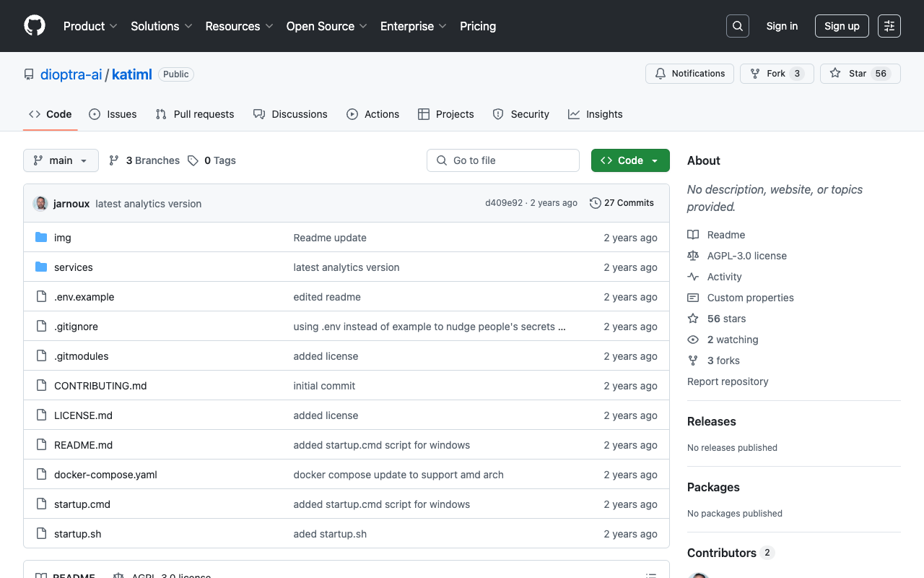Image resolution: width=924 pixels, height=578 pixels.
Task: Click the scales icon next to AGPL-3.0 license
Action: point(693,256)
